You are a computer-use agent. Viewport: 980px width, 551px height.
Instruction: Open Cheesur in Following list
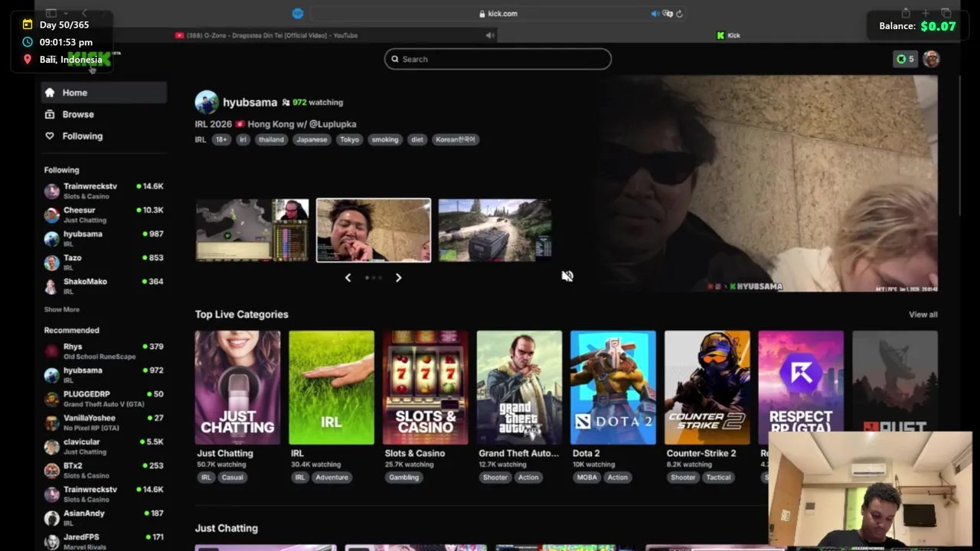click(x=103, y=214)
